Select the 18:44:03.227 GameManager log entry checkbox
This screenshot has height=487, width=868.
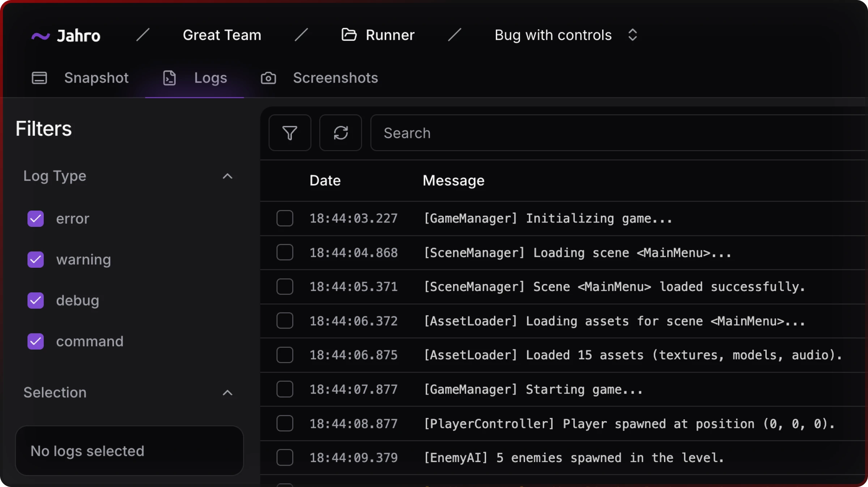point(285,218)
